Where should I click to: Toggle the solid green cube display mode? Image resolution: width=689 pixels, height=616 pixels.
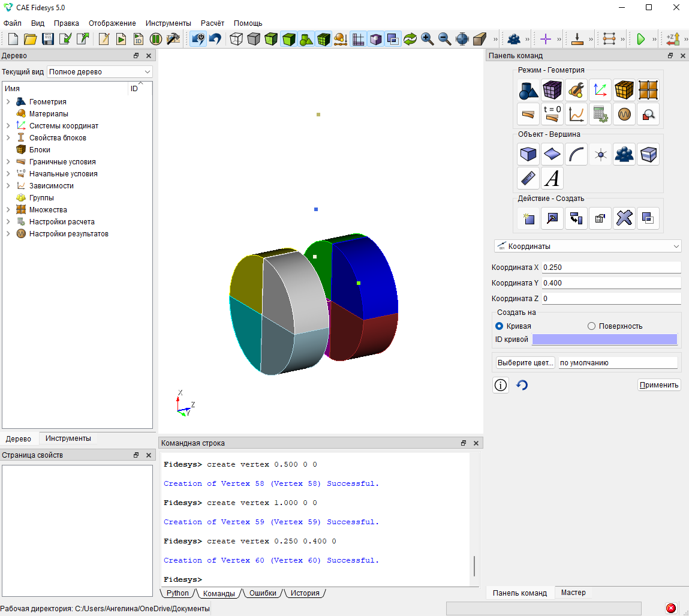click(x=288, y=39)
